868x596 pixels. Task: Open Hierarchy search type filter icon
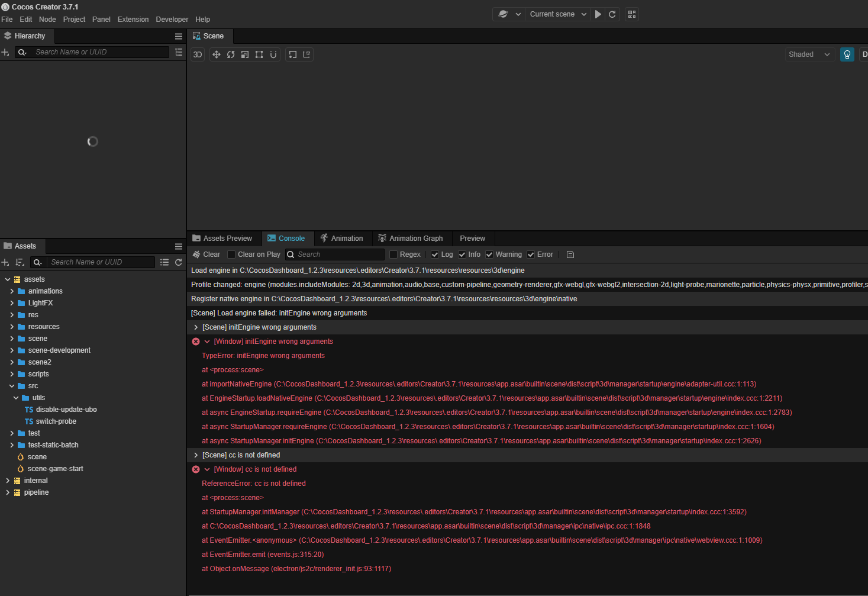pos(22,52)
